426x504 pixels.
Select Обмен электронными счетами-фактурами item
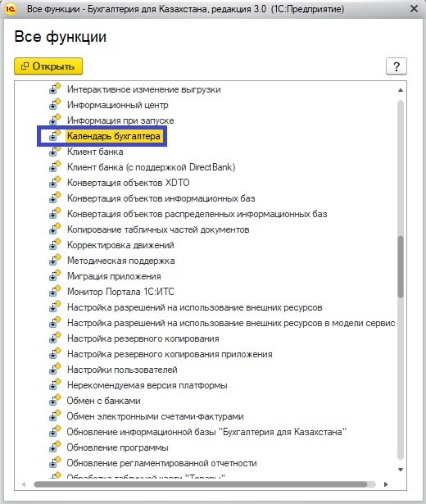pos(155,416)
